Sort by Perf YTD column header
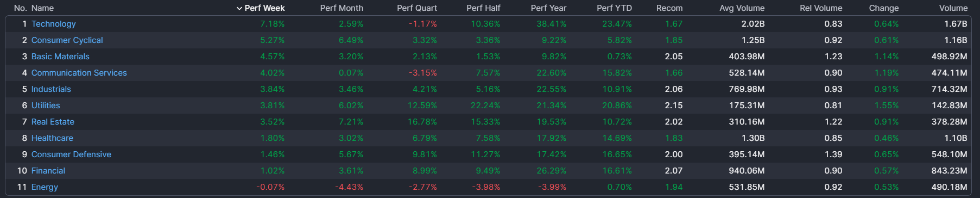The height and width of the screenshot is (198, 980). coord(614,8)
